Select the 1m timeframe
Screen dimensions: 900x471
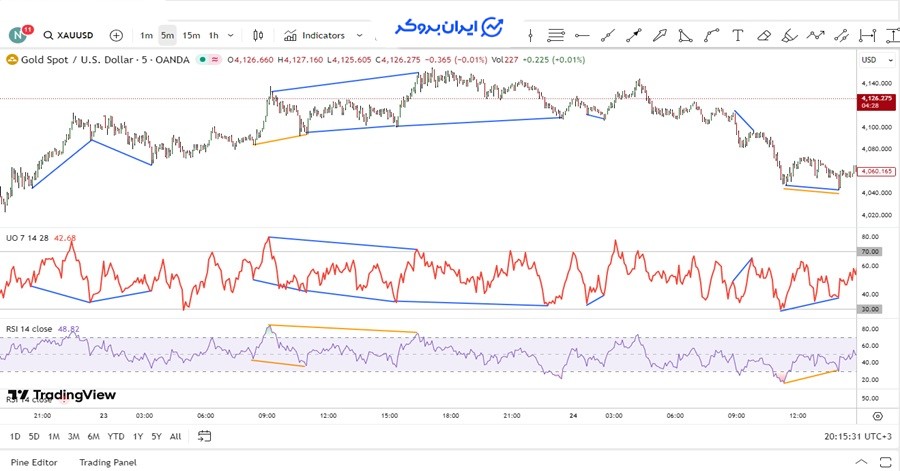click(x=146, y=35)
